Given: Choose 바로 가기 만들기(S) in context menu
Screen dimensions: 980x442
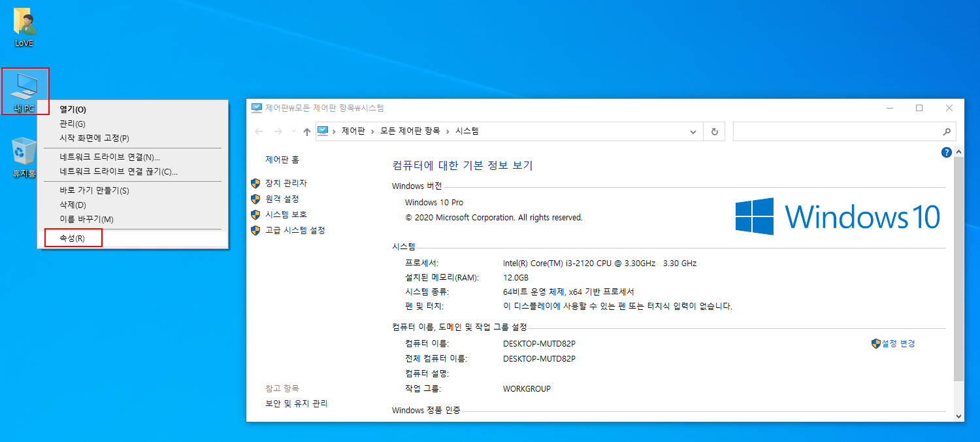Looking at the screenshot, I should coord(133,191).
